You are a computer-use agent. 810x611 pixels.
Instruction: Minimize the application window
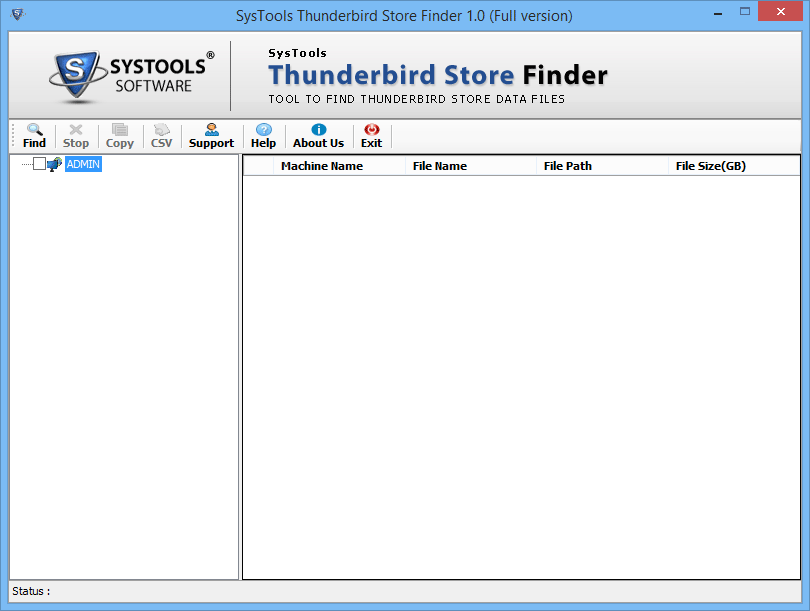(x=718, y=11)
